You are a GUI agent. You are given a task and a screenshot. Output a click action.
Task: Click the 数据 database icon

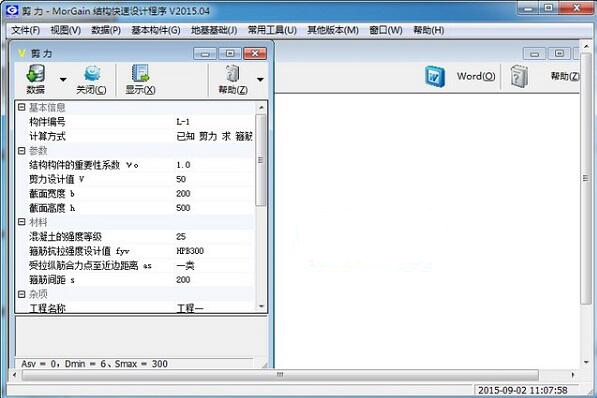pyautogui.click(x=35, y=74)
